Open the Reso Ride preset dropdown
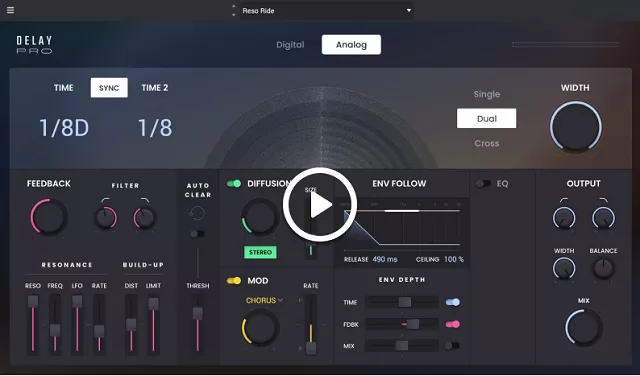This screenshot has height=376, width=640. point(327,11)
